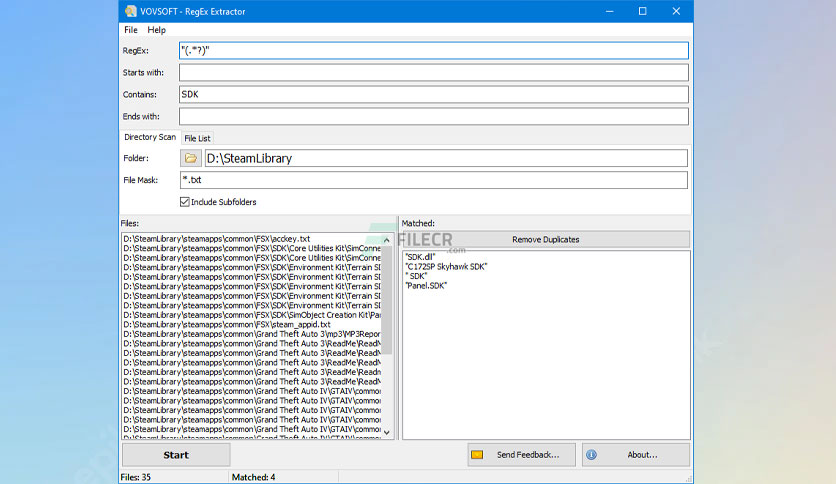Select the SimObject Creation Kit file row
Viewport: 836px width, 484px height.
click(251, 315)
